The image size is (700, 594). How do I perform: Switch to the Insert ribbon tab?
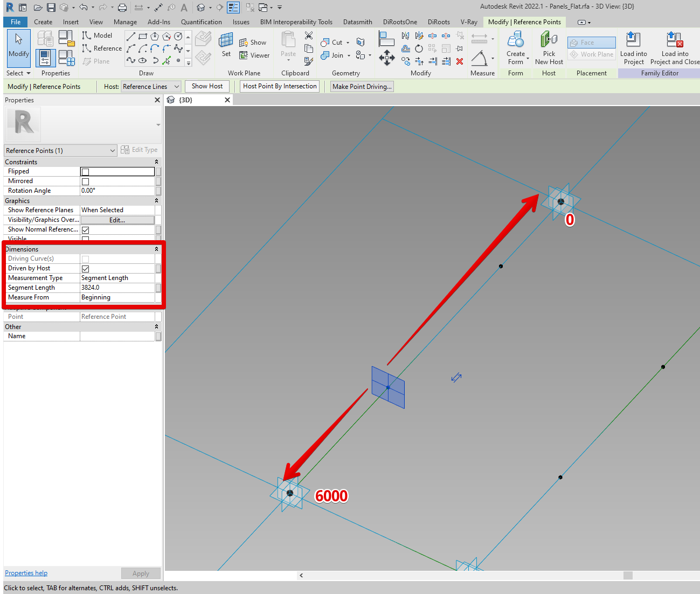[71, 22]
